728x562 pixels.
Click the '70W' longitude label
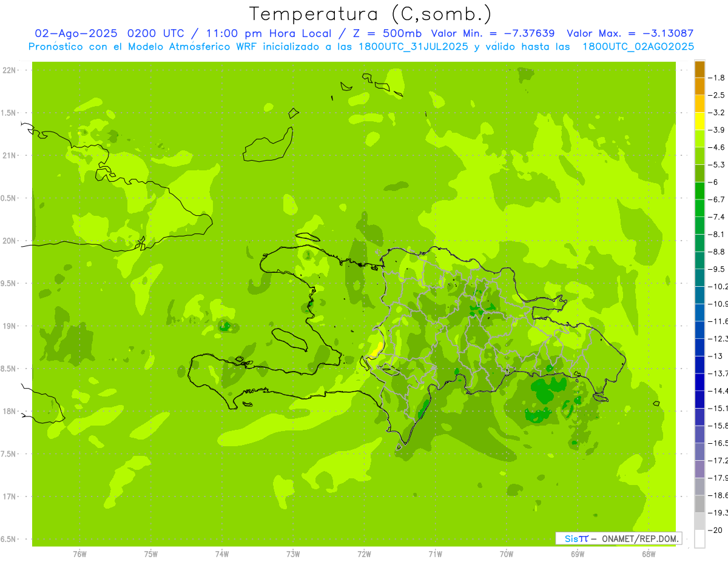point(507,554)
